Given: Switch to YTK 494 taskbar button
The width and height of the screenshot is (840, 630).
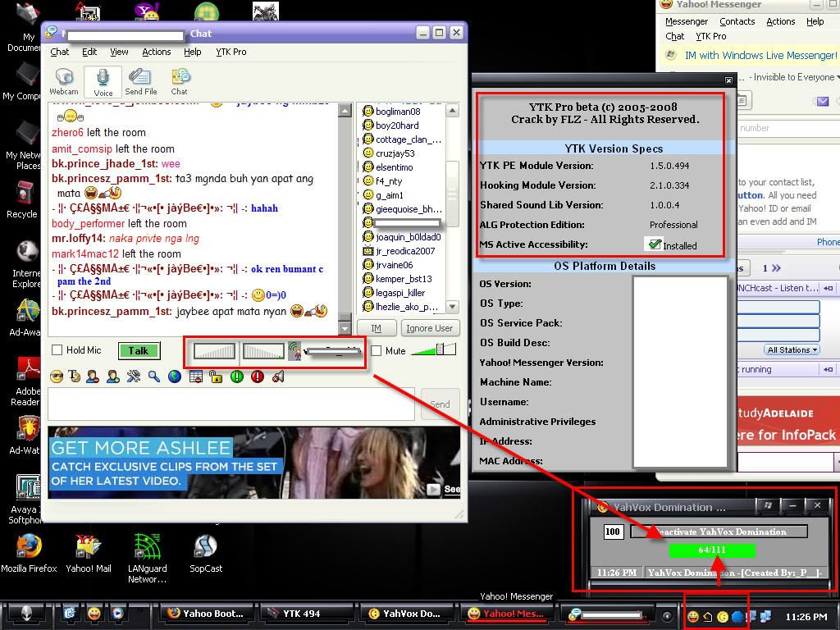Looking at the screenshot, I should [x=307, y=614].
